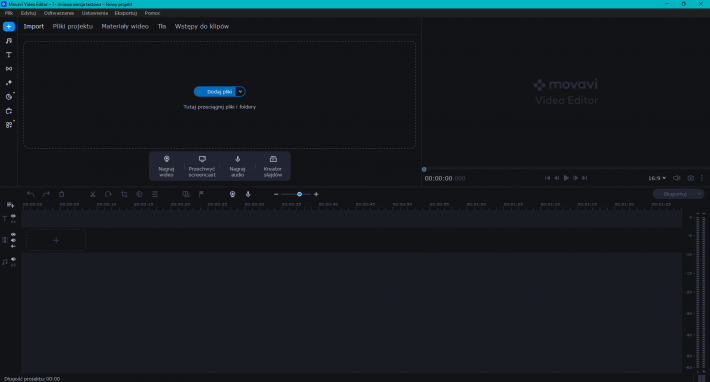Toggle the arrow icon on video track

13,246
